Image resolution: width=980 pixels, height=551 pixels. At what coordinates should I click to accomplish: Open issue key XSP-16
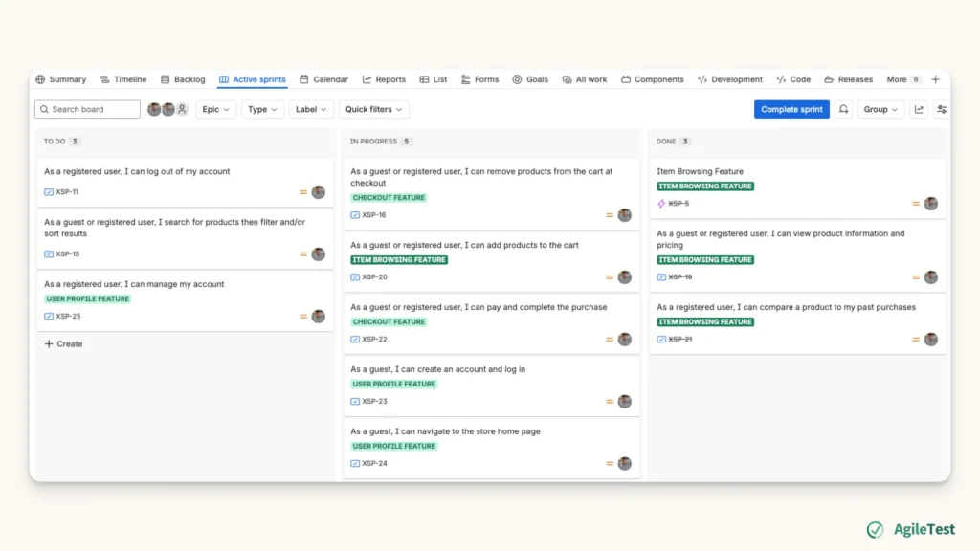(x=374, y=215)
